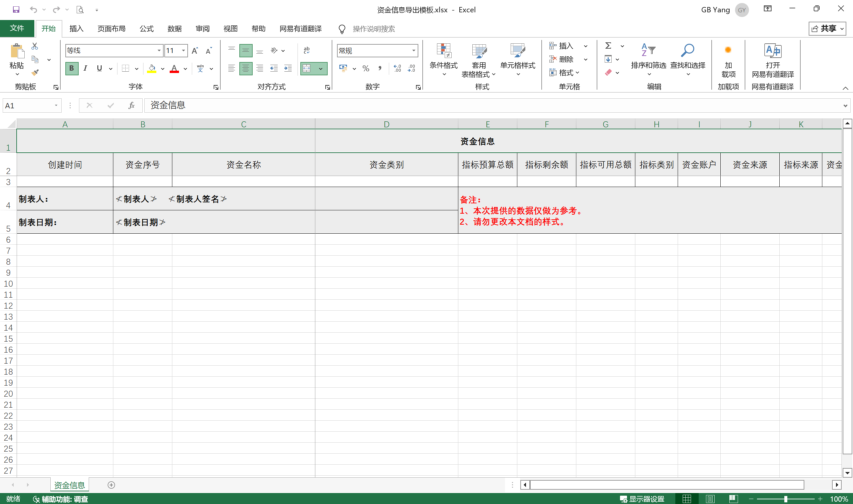Toggle Merge and Center
Screen dimensions: 853x504
point(307,69)
